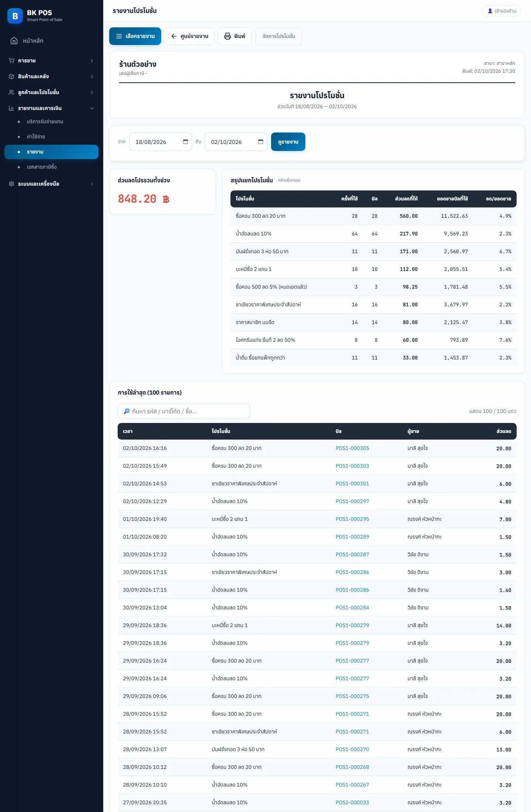Image resolution: width=531 pixels, height=812 pixels.
Task: Click the hamburger icon in เลือกรายงาน
Action: coord(119,36)
